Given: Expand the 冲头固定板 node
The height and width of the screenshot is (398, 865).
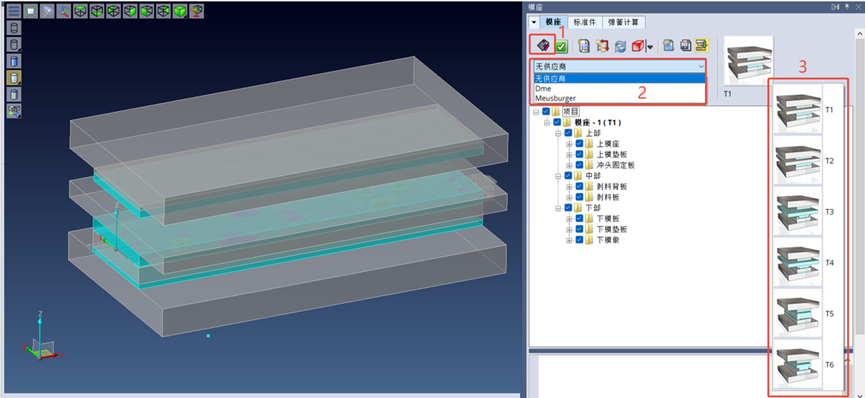Looking at the screenshot, I should coord(569,165).
